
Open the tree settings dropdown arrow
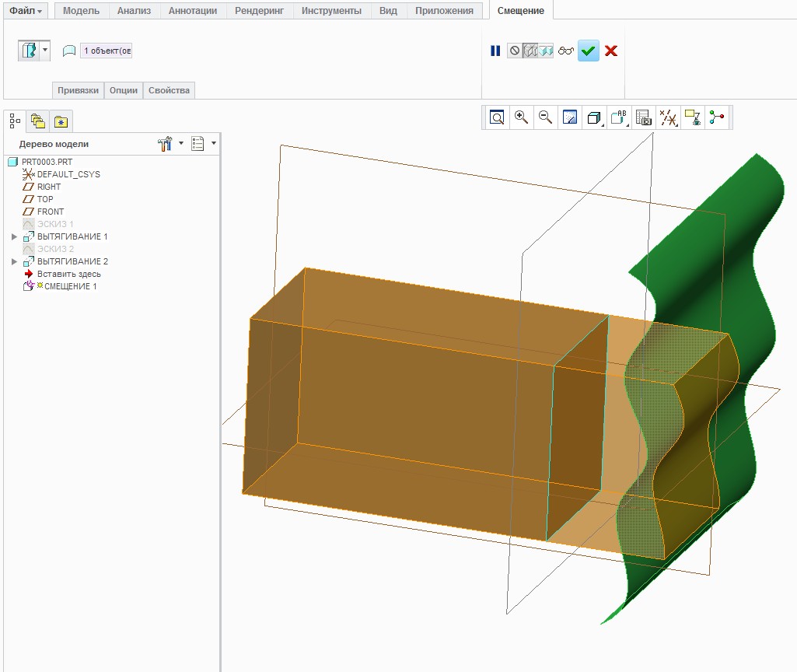click(181, 144)
